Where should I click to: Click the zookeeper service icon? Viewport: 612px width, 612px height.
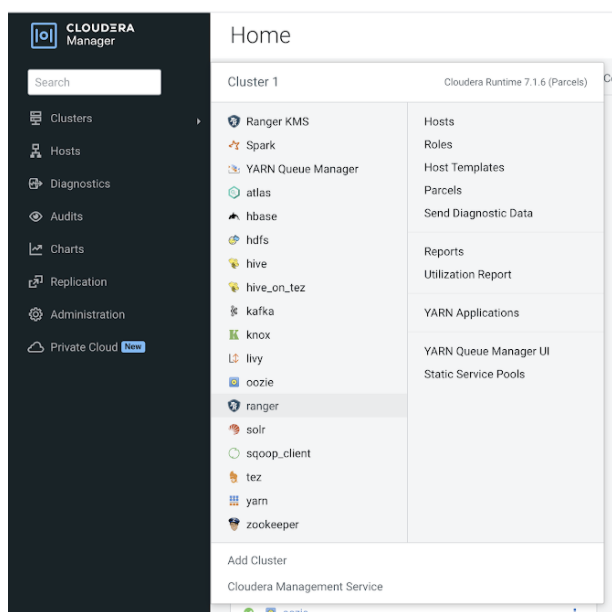pyautogui.click(x=233, y=525)
